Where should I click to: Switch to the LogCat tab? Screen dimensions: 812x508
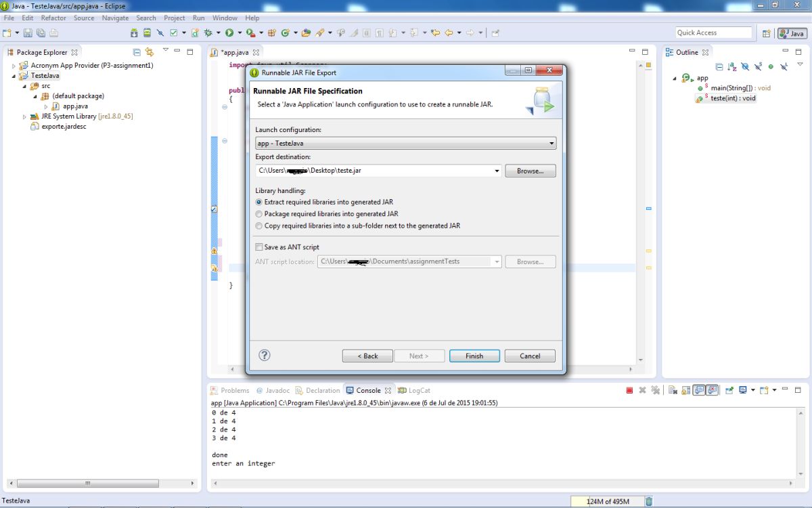pos(414,390)
